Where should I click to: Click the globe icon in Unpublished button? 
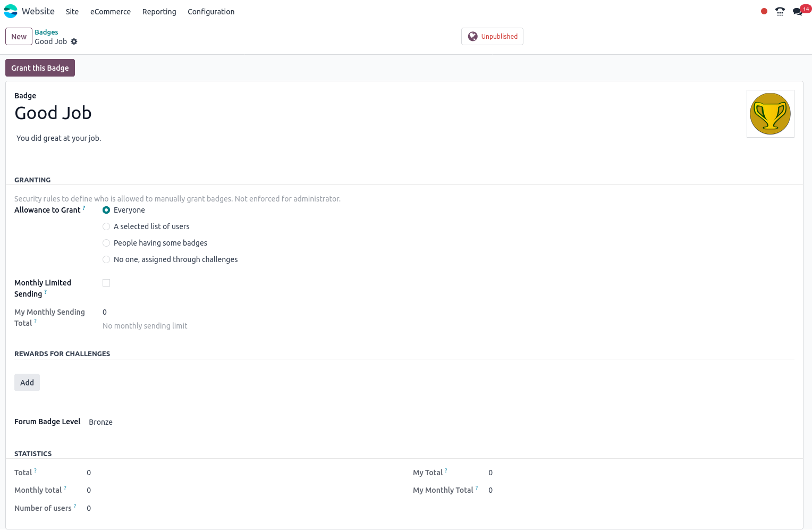[472, 37]
